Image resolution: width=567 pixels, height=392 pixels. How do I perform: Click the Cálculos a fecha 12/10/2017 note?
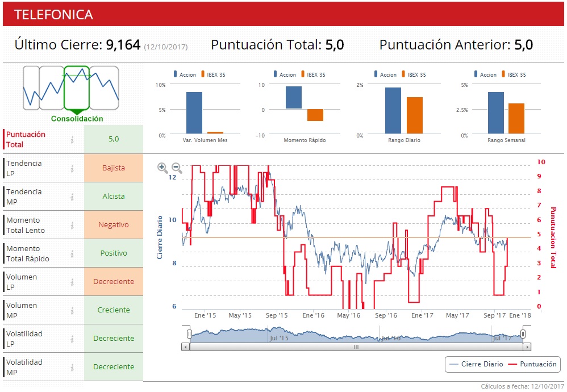[x=522, y=386]
